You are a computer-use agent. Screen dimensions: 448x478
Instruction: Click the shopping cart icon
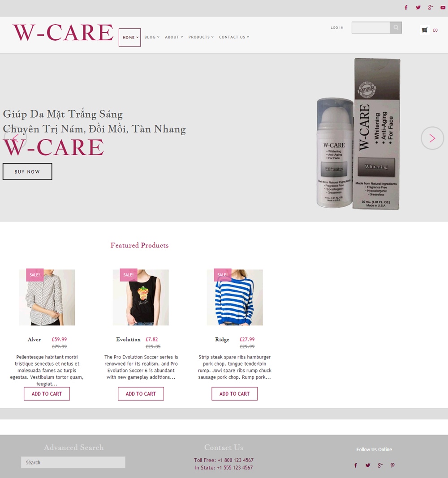click(425, 30)
